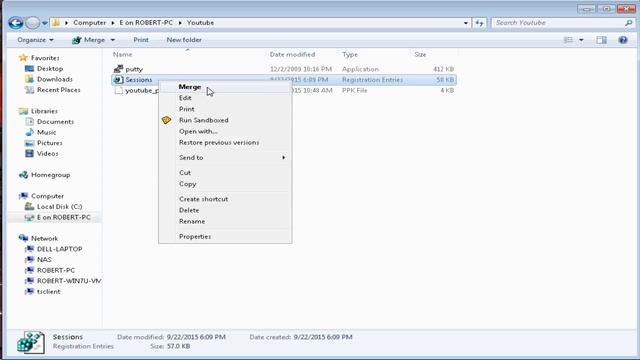This screenshot has width=640, height=360.
Task: Open the address bar history dropdown
Action: tap(466, 23)
